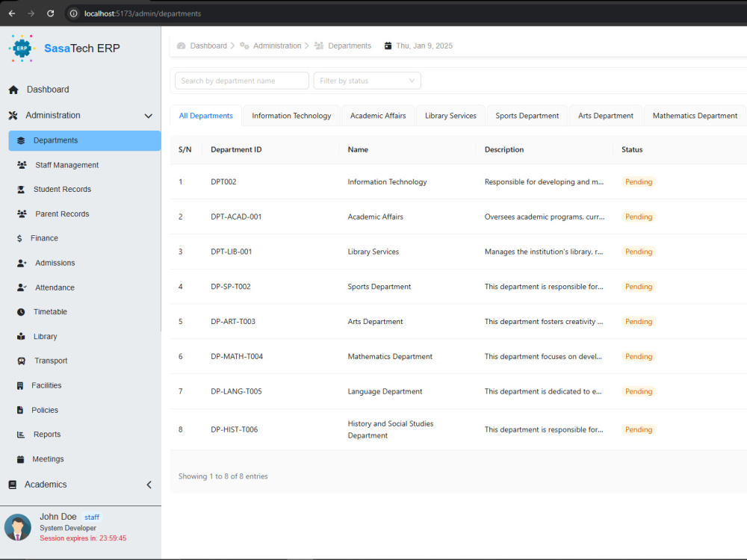Viewport: 747px width, 560px height.
Task: Click the Language Department name cell
Action: (385, 391)
